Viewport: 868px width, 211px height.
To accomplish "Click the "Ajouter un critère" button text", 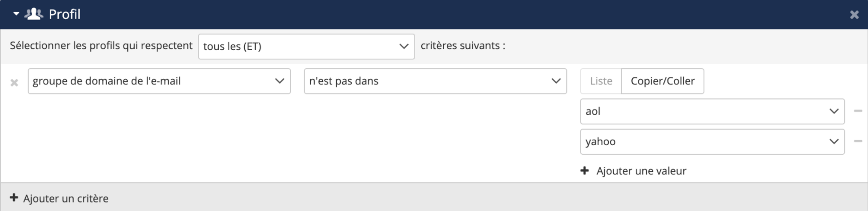I will tap(65, 198).
